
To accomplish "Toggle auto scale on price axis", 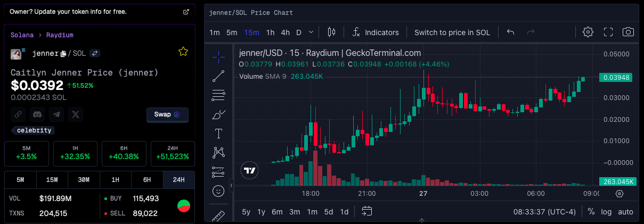I will (625, 212).
